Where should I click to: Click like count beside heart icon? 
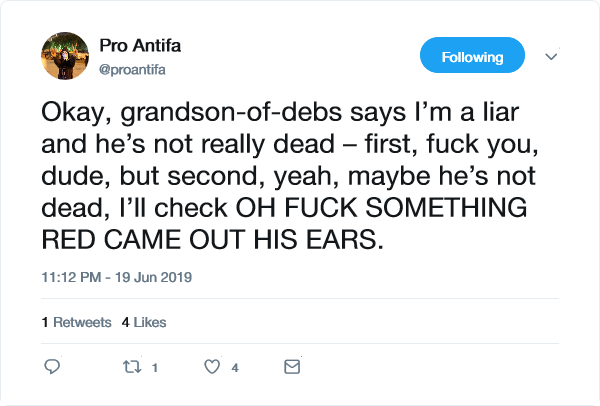click(235, 368)
